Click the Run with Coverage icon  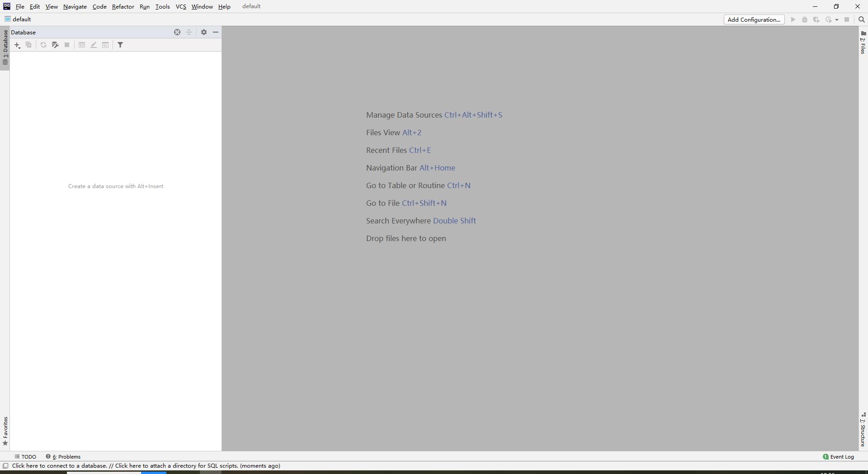point(816,19)
